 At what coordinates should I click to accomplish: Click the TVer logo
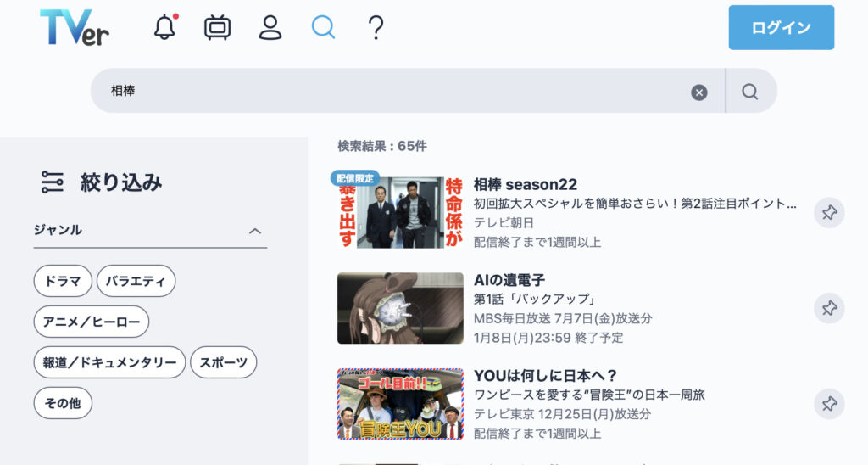(74, 28)
